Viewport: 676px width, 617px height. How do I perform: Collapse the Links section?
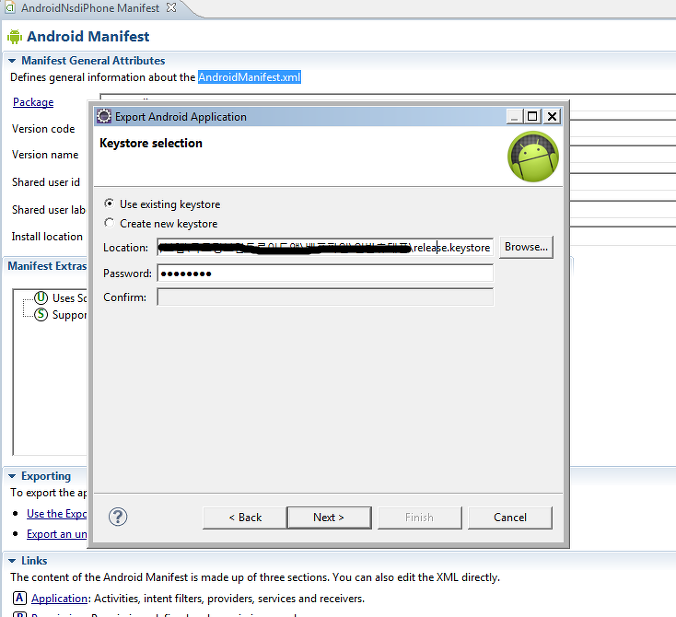tap(12, 561)
